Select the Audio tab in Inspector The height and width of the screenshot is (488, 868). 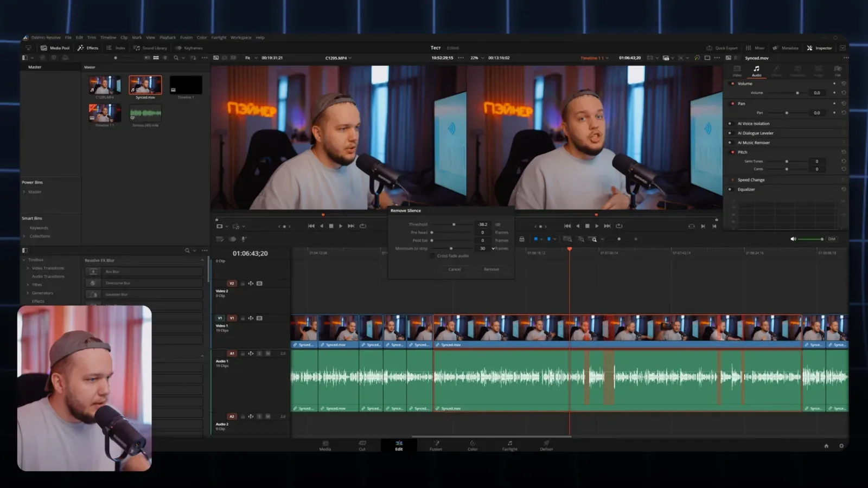click(756, 71)
